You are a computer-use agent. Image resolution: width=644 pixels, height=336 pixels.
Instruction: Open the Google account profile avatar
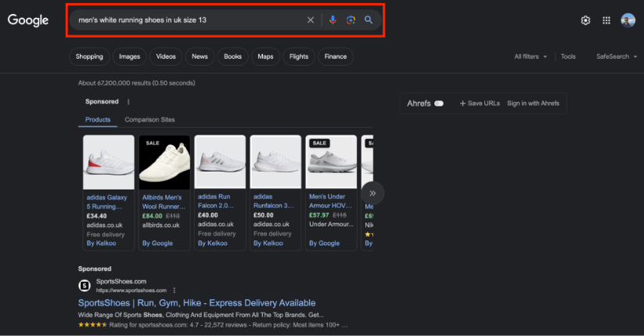tap(628, 20)
